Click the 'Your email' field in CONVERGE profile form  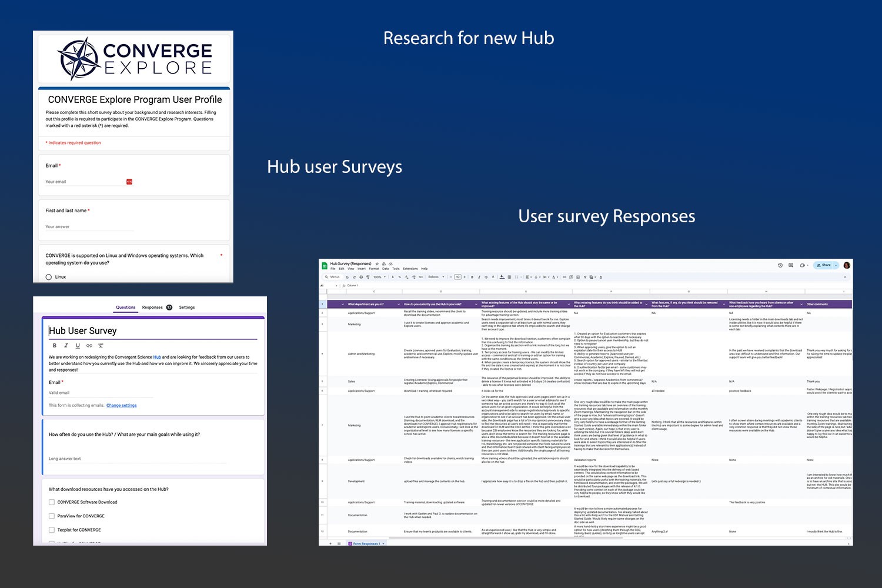click(89, 182)
